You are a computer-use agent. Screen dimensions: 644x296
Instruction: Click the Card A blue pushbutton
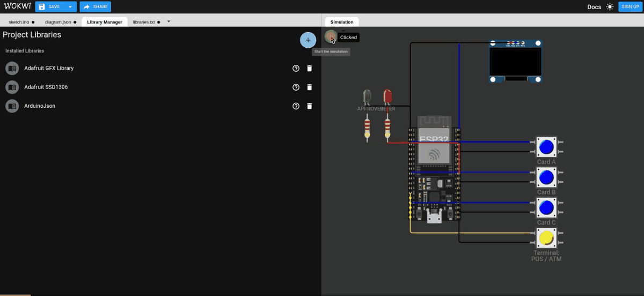546,147
